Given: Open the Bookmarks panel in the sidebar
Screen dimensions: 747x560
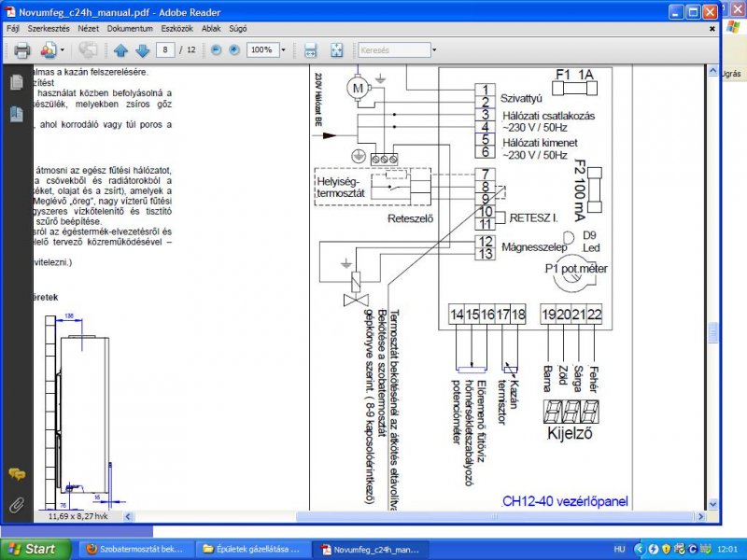Looking at the screenshot, I should [16, 114].
